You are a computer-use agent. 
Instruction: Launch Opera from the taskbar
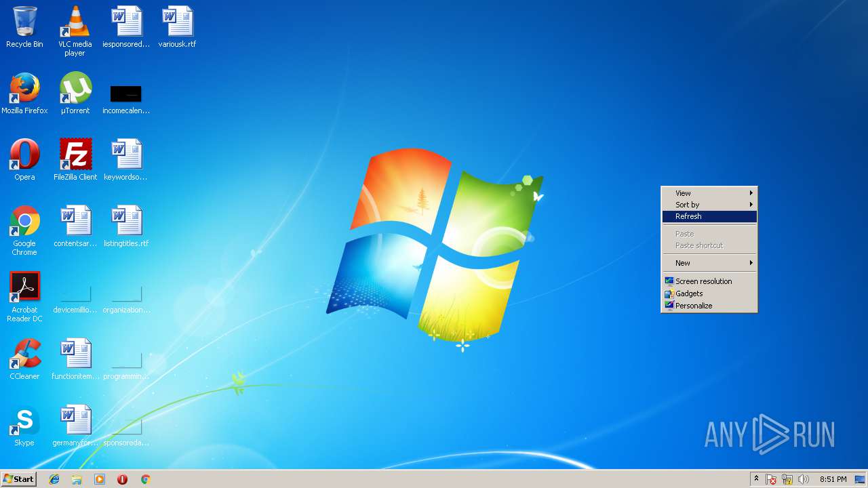[122, 479]
